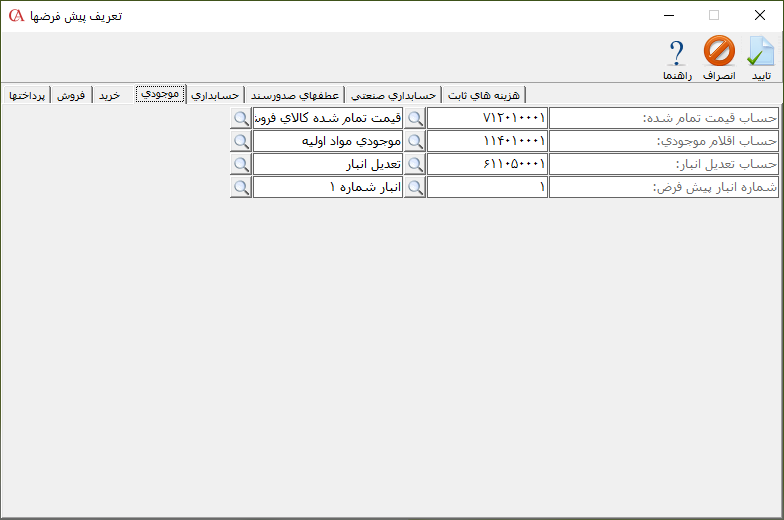Click search icon beside code 114010001
The image size is (784, 520).
coord(414,141)
